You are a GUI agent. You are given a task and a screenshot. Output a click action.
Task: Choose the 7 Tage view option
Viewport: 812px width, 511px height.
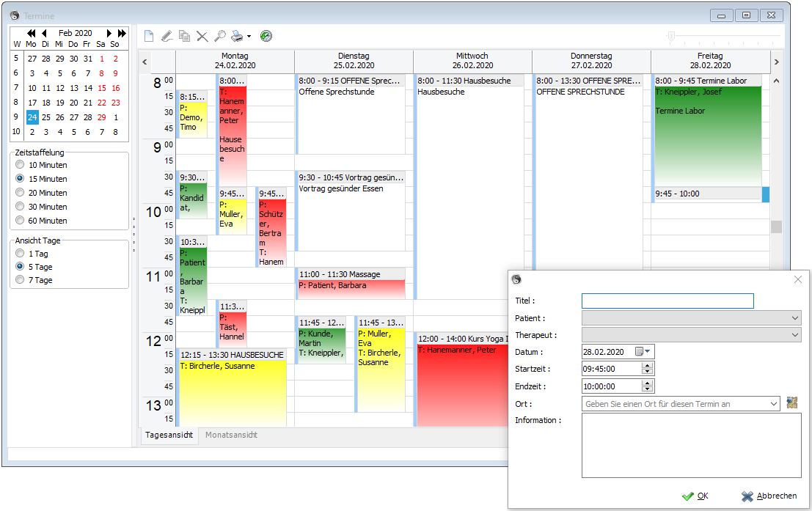[20, 279]
